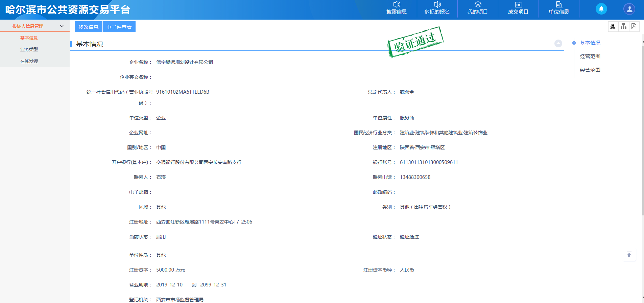Open the 披露信息 top menu
The height and width of the screenshot is (303, 644).
pyautogui.click(x=397, y=8)
